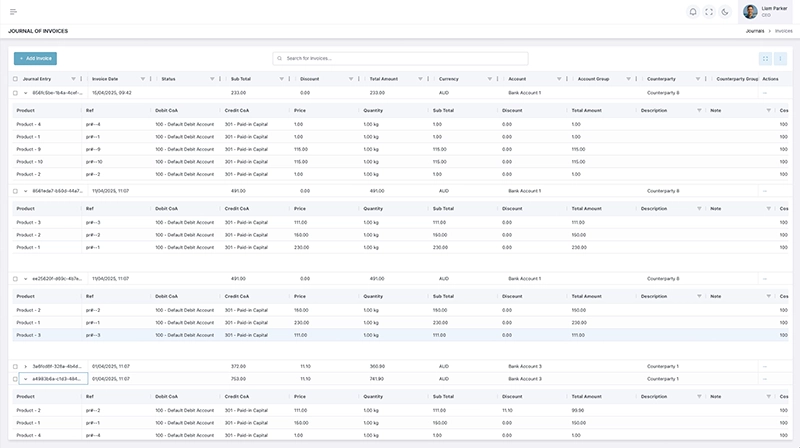Open Counterparty column menu dots

click(706, 79)
